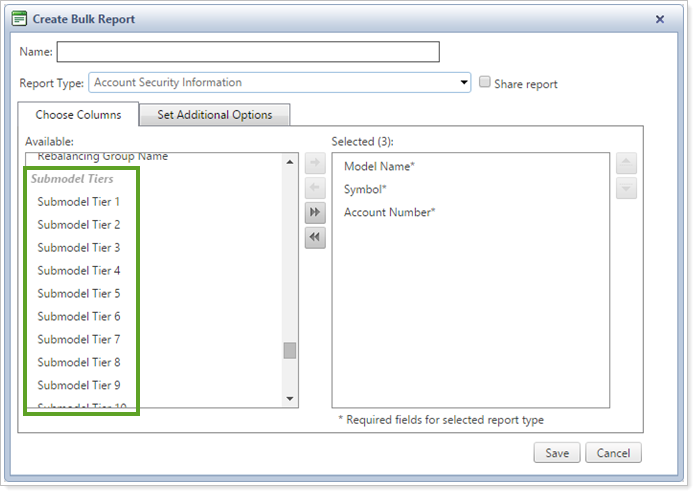
Task: Switch to the Set Additional Options tab
Action: pyautogui.click(x=214, y=115)
